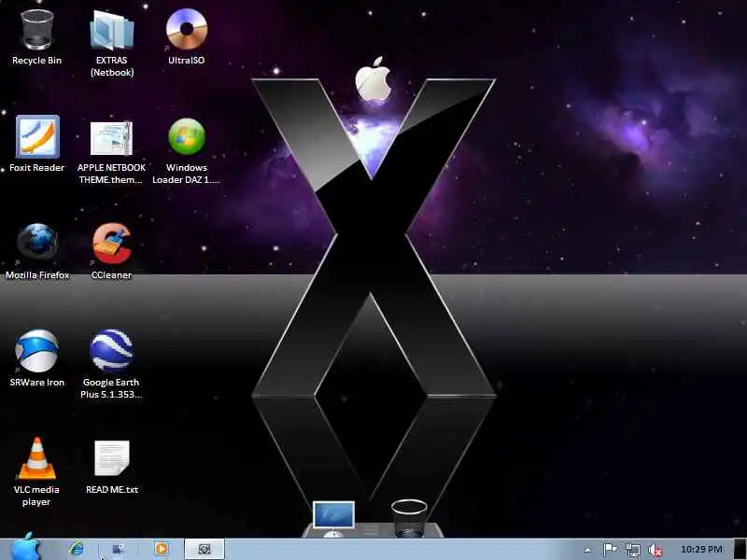Switch to the active taskbar window button

[204, 549]
